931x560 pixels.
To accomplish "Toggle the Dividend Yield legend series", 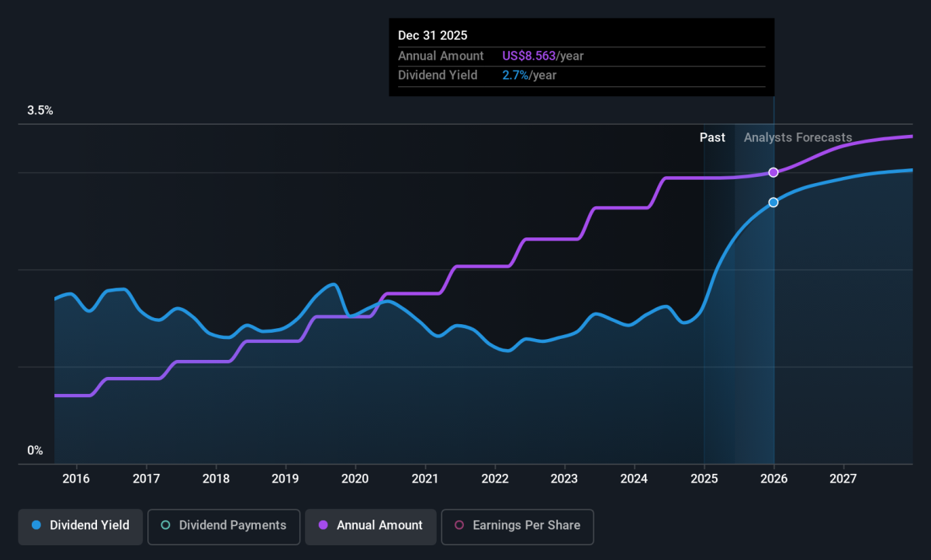I will pos(80,525).
